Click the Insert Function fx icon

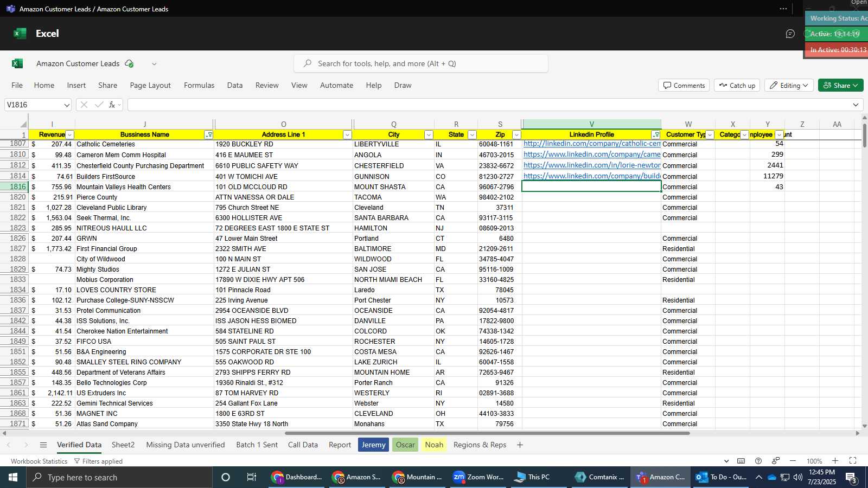[x=112, y=105]
